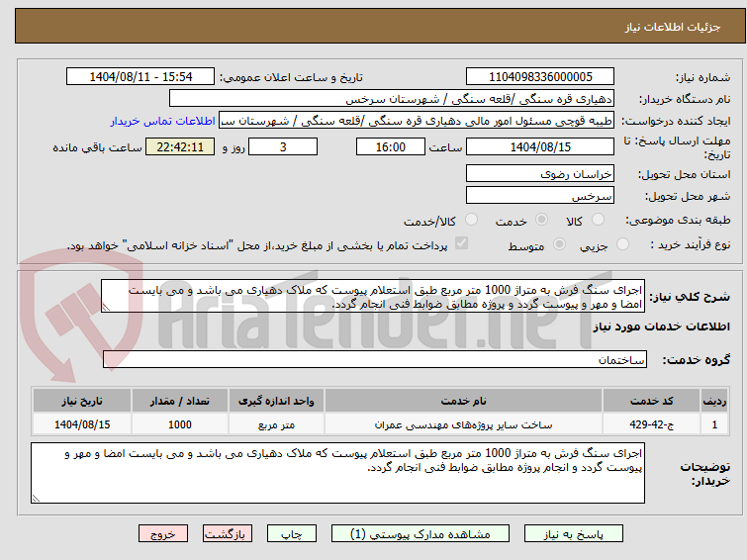Open اطلاعات تماس خریدار link
747x560 pixels.
[x=163, y=121]
